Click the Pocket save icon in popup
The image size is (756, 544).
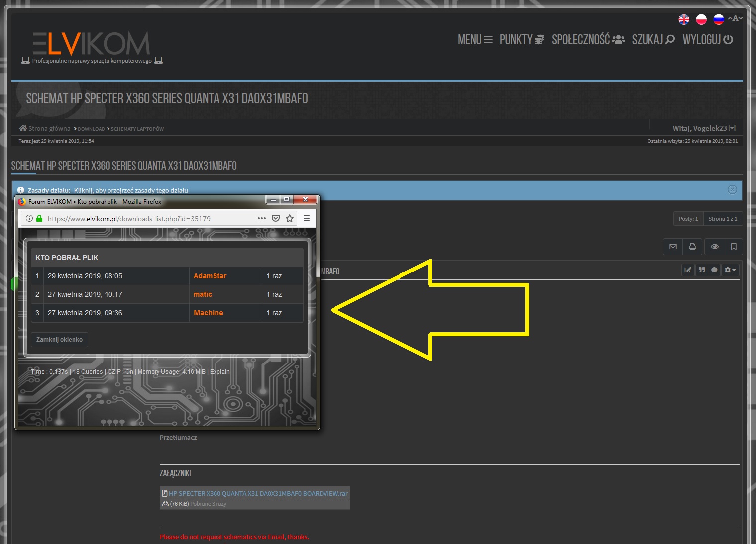pyautogui.click(x=276, y=218)
